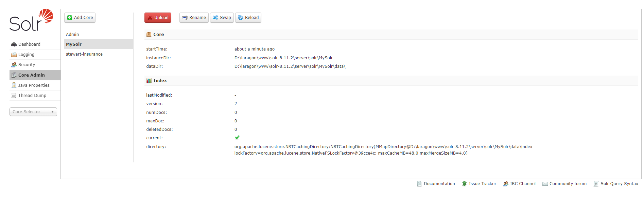This screenshot has width=644, height=199.
Task: Click the Add Core button
Action: point(80,18)
